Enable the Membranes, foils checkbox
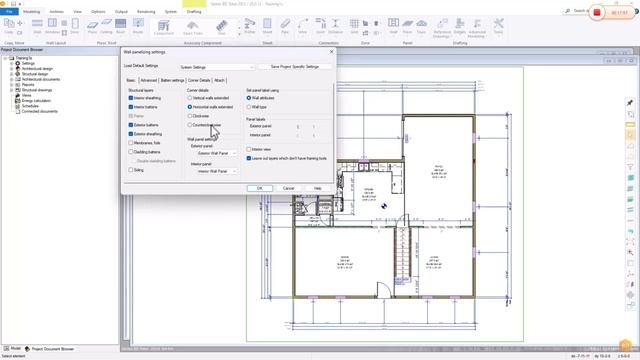640x360 pixels. 131,143
